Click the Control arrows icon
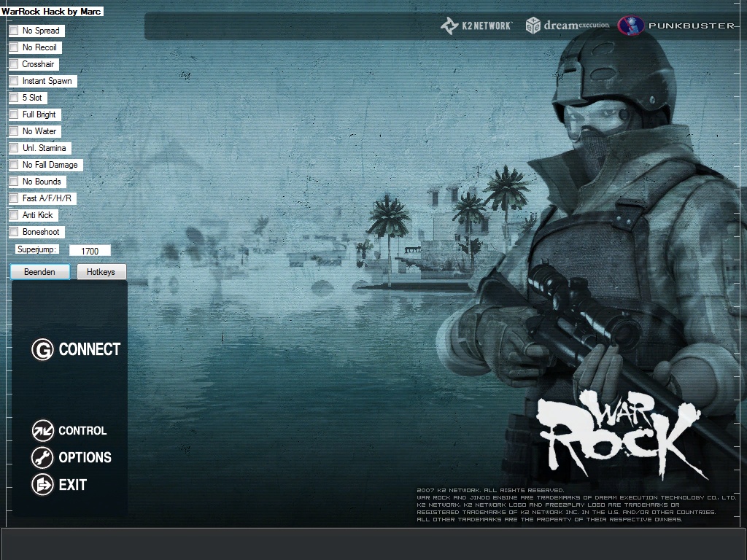This screenshot has height=560, width=747. point(42,430)
